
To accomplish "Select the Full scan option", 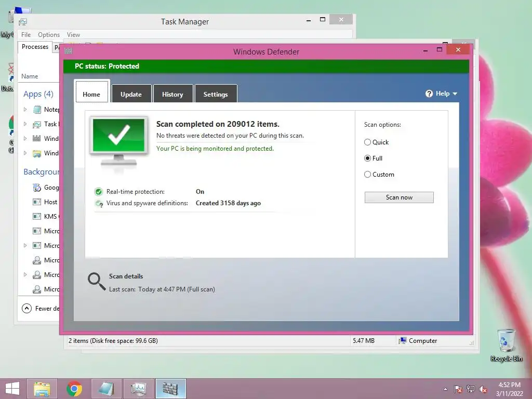I will click(x=367, y=158).
